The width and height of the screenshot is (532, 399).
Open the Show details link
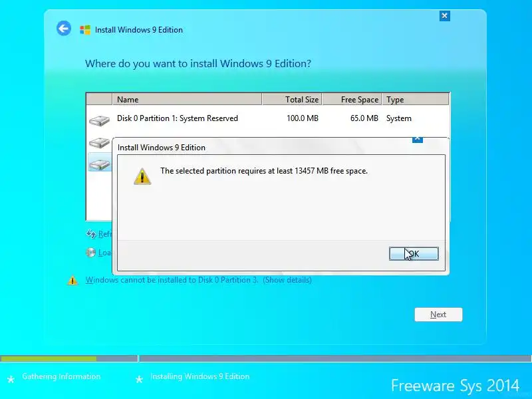(x=287, y=280)
